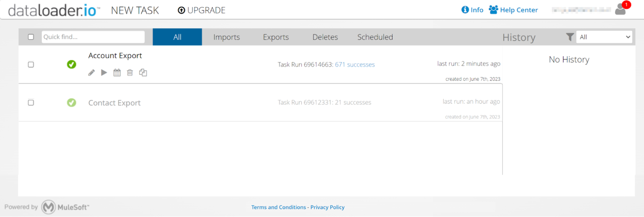This screenshot has height=217, width=644.
Task: Switch to the Imports tab
Action: pyautogui.click(x=226, y=37)
